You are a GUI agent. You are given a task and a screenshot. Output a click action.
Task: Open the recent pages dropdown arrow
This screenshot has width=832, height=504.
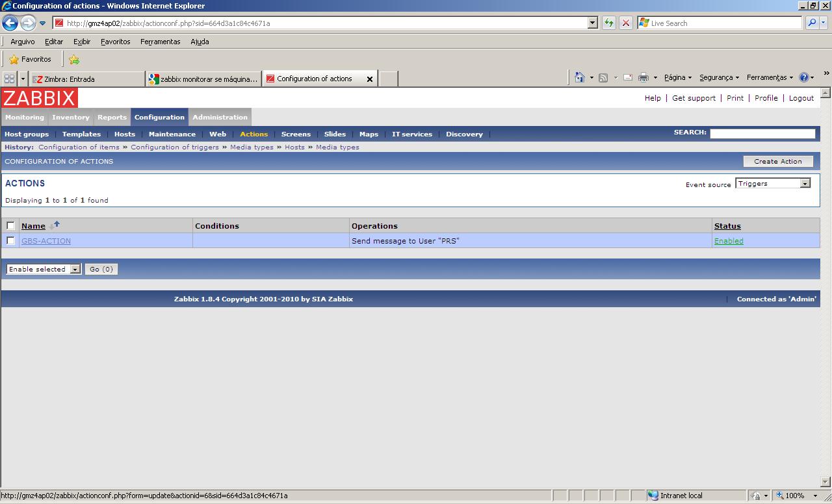click(43, 23)
